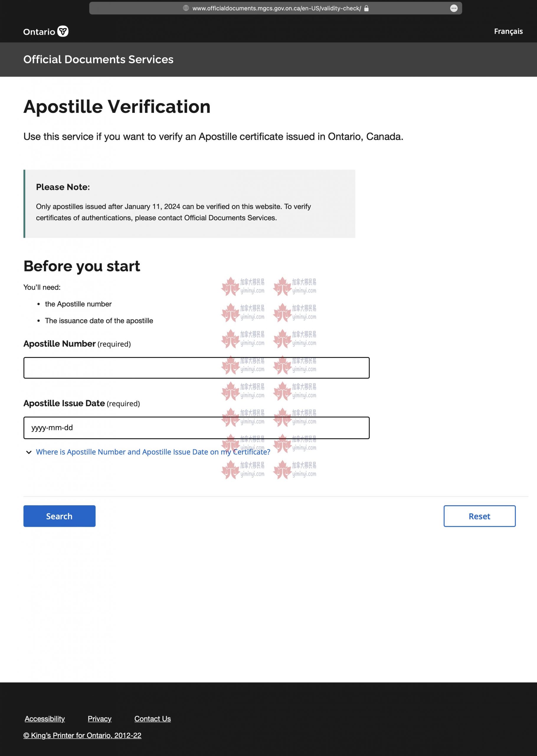Click the 'Before you start' heading

pos(82,266)
